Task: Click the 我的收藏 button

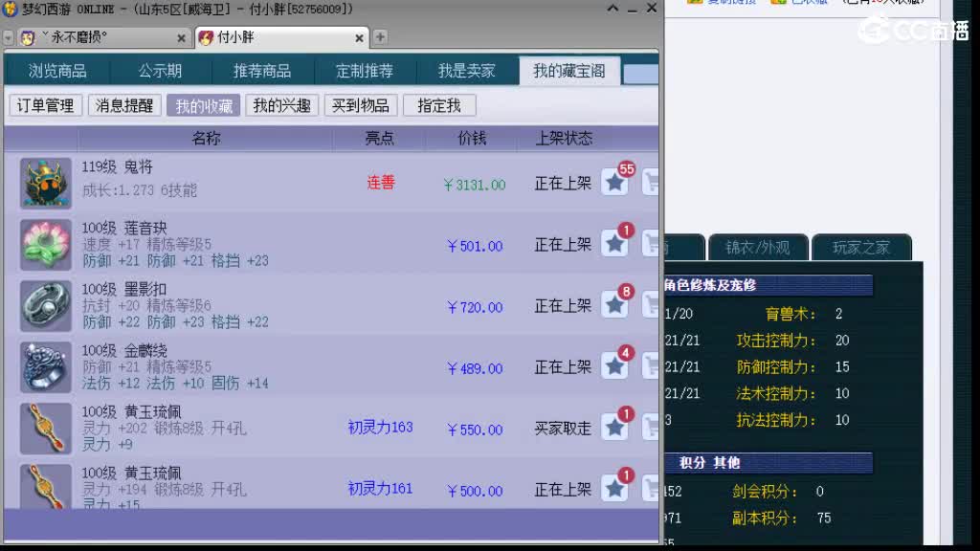Action: point(203,105)
